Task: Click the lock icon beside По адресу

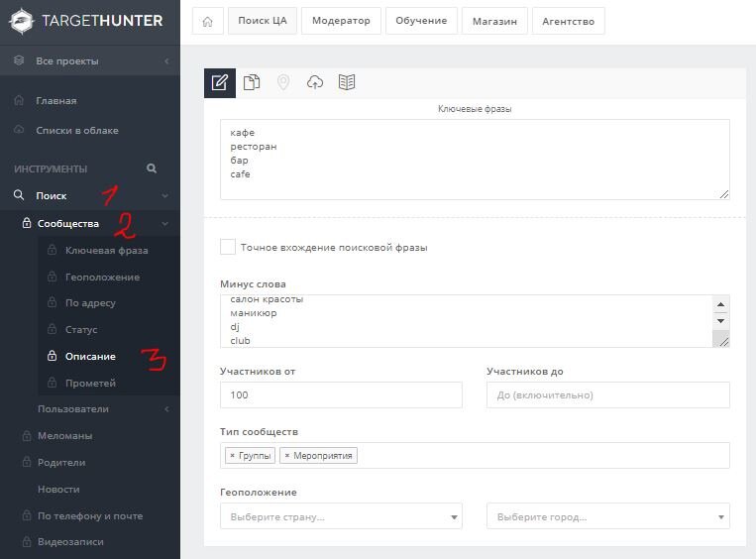Action: tap(52, 302)
